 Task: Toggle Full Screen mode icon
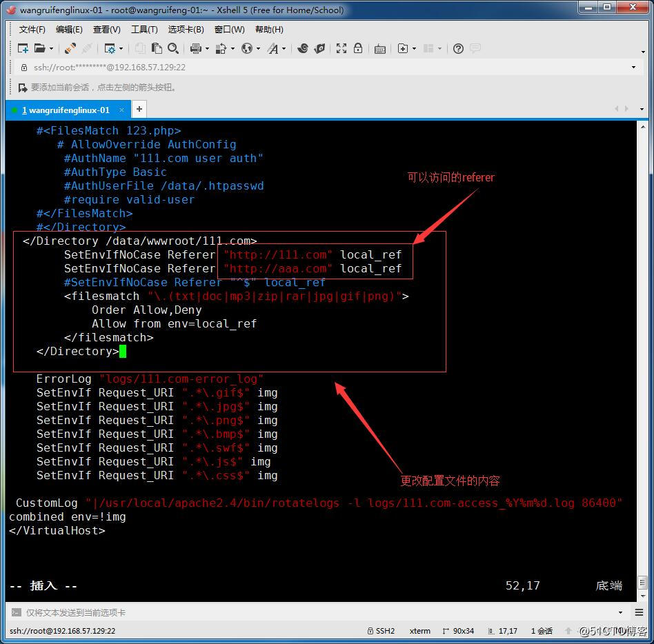pyautogui.click(x=341, y=49)
